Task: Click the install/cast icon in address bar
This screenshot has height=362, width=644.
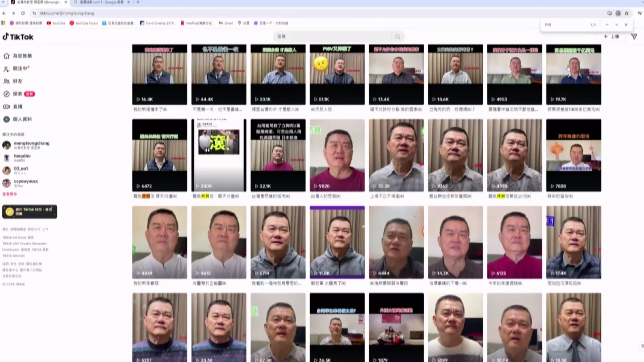Action: coord(609,13)
